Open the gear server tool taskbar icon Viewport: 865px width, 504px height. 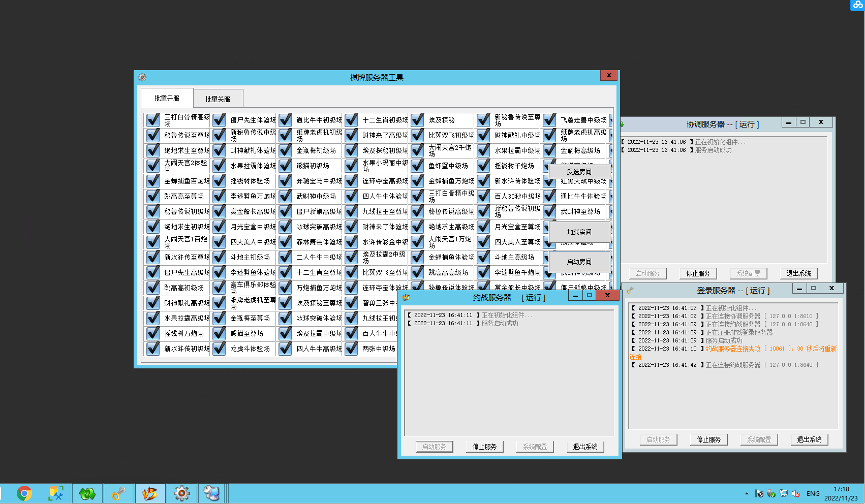(181, 493)
